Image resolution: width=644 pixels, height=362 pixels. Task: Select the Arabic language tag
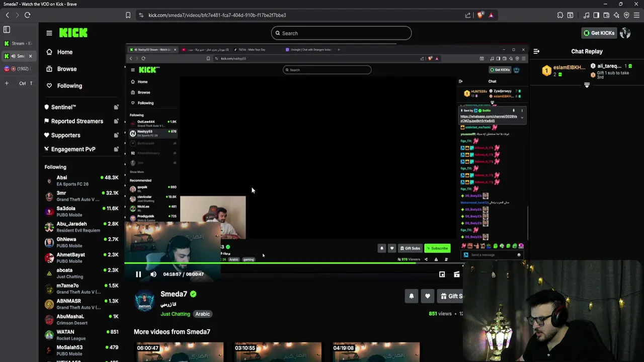(x=203, y=314)
